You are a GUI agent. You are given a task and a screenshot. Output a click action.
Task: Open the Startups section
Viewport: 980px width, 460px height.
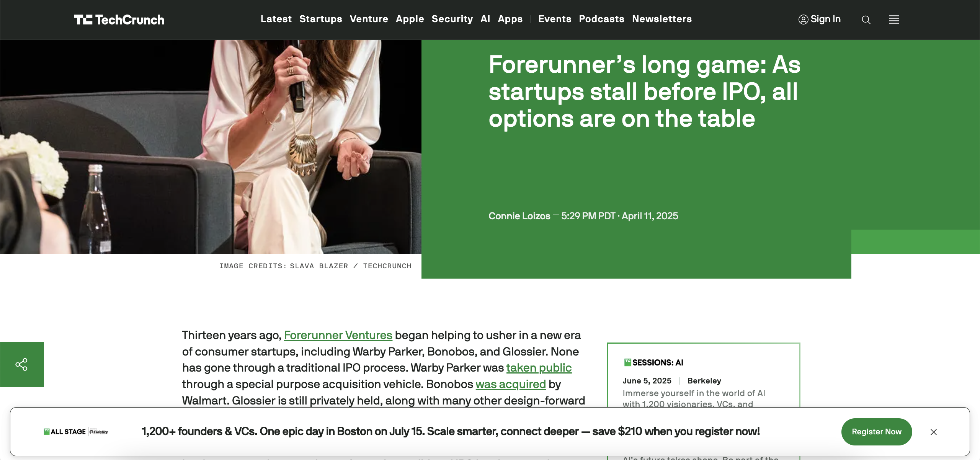(320, 19)
